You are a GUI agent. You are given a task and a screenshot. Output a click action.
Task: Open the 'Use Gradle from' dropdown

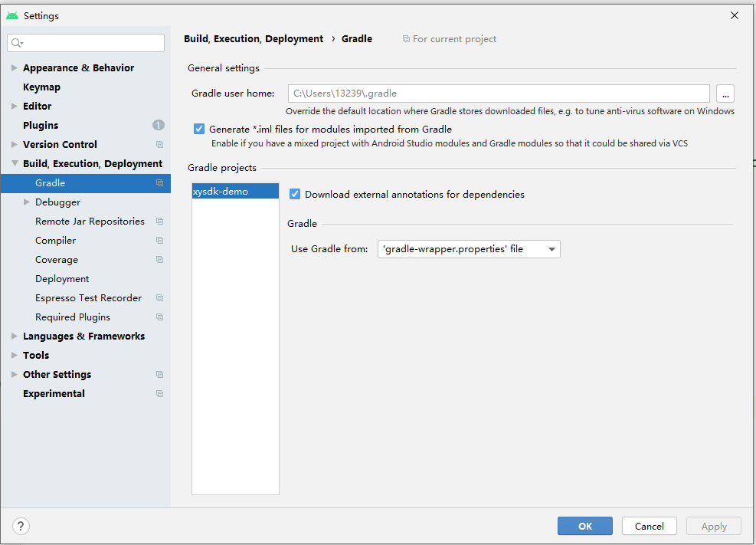[x=468, y=248]
